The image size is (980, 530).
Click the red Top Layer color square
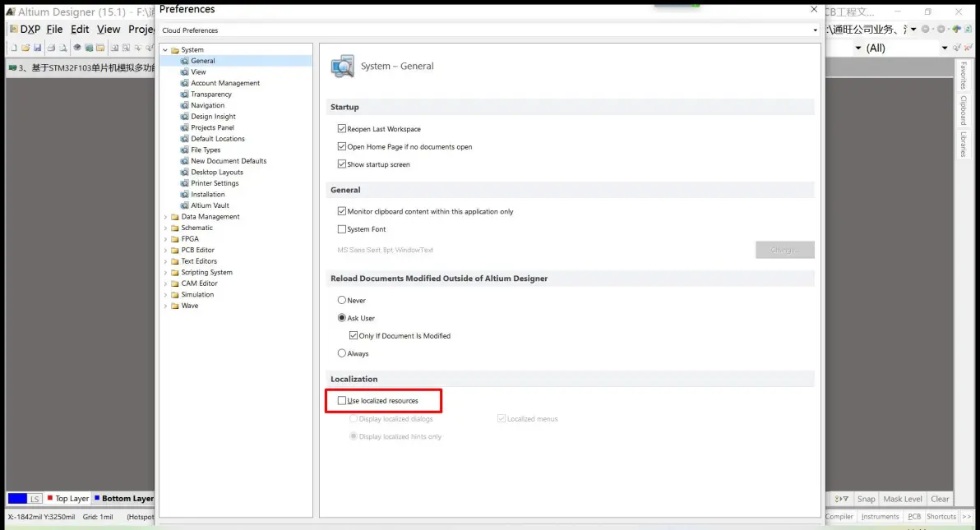point(50,498)
